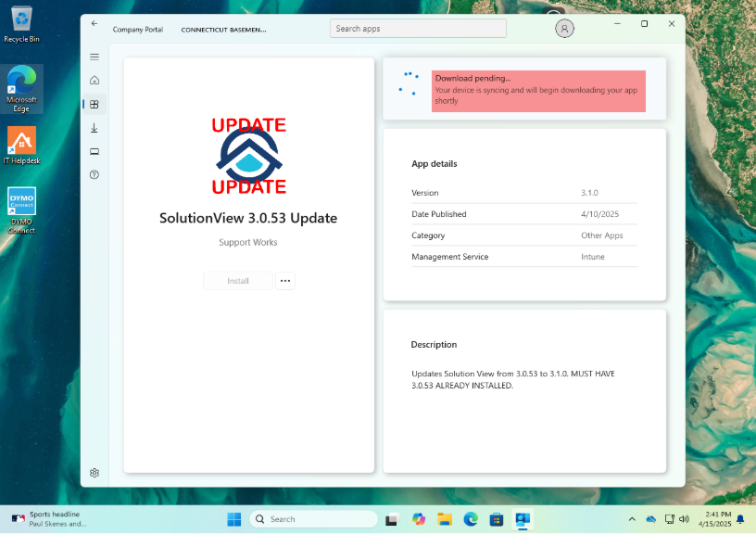Image resolution: width=756 pixels, height=534 pixels.
Task: Click the OneDrive tray icon
Action: click(651, 519)
